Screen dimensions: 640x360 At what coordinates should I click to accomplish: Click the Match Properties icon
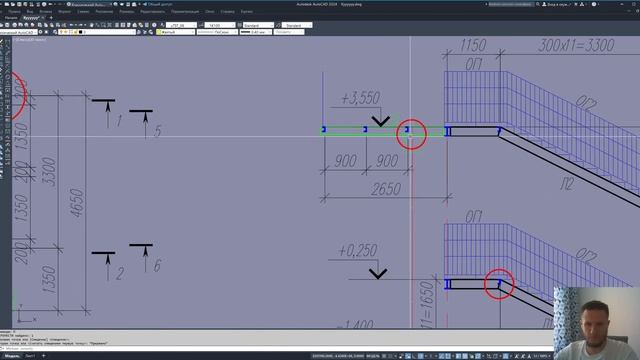[x=58, y=25]
